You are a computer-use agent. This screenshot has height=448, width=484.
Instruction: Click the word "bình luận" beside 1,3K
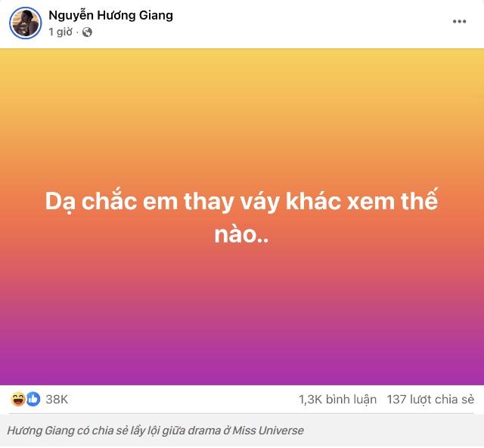click(351, 399)
